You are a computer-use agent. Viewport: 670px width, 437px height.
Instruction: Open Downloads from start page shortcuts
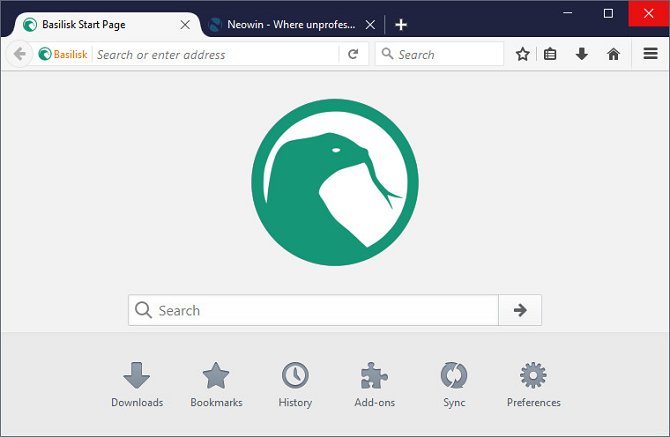137,385
